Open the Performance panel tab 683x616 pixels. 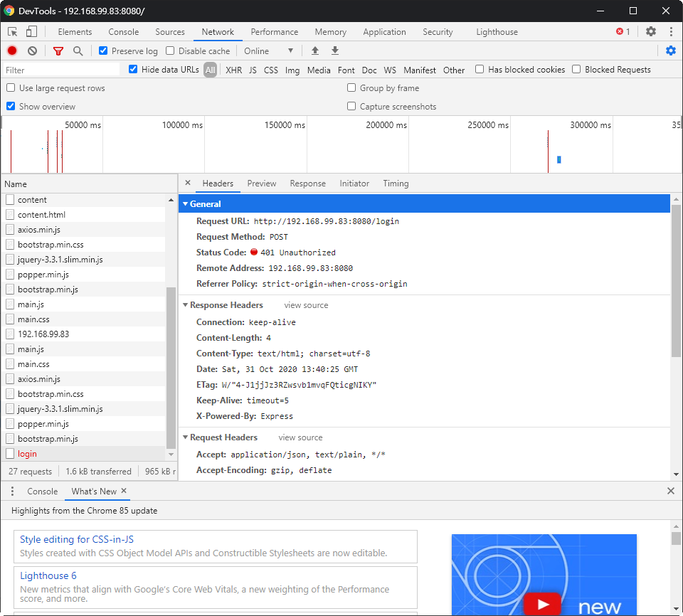click(275, 32)
